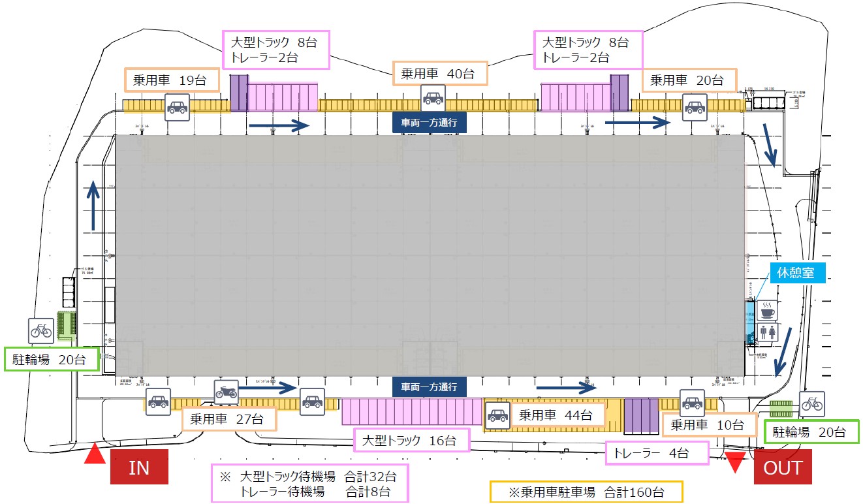Select the car icon below 乗用車 19台

click(x=177, y=106)
